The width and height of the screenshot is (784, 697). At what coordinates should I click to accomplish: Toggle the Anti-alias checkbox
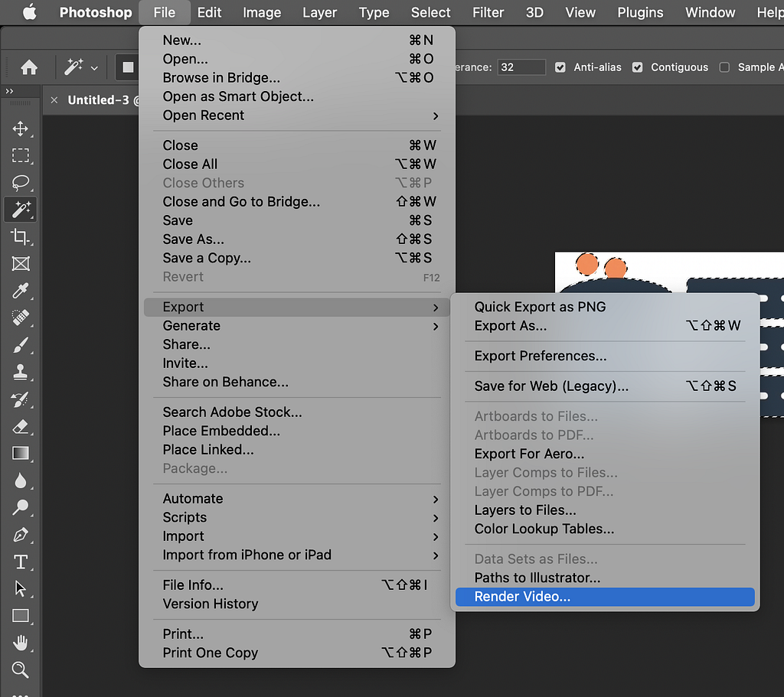560,67
